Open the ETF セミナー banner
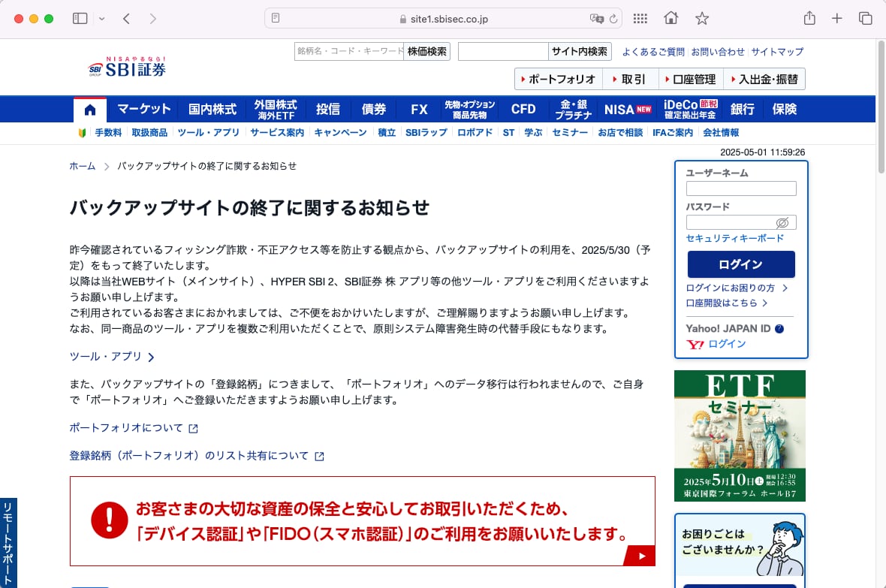The width and height of the screenshot is (886, 588). pos(740,436)
